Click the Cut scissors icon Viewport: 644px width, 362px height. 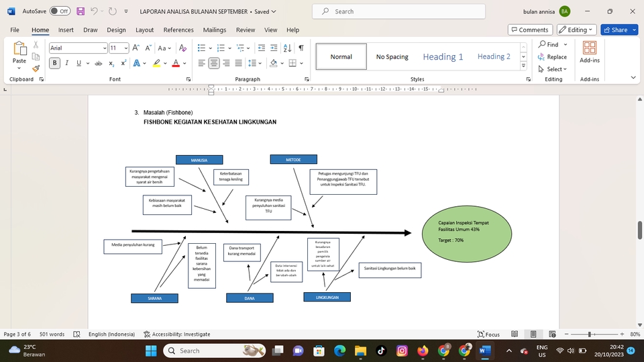(x=36, y=45)
